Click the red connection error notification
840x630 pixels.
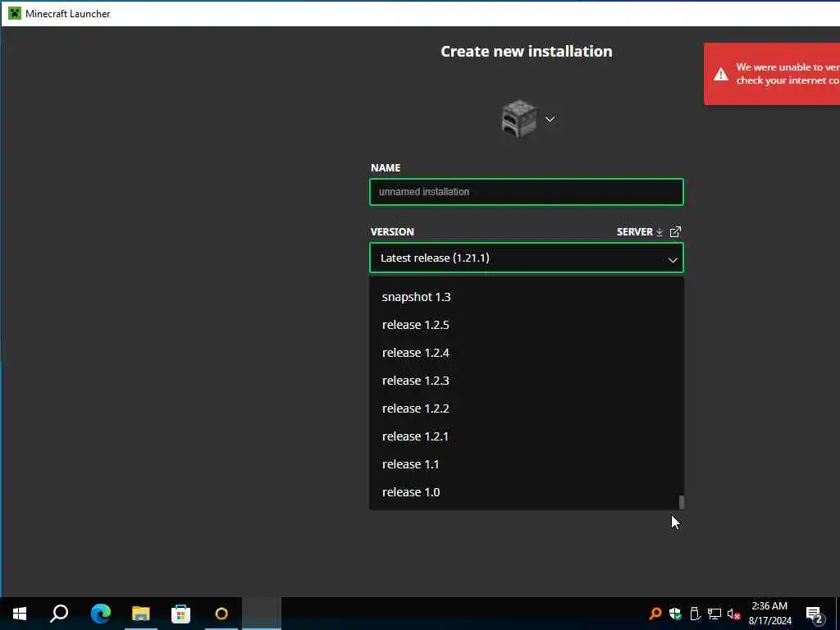coord(772,74)
